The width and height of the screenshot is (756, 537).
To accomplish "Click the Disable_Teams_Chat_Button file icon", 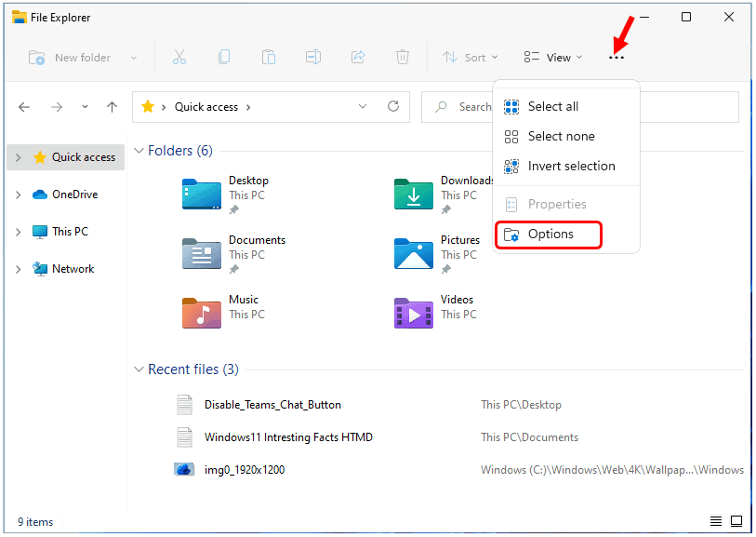I will (x=184, y=405).
